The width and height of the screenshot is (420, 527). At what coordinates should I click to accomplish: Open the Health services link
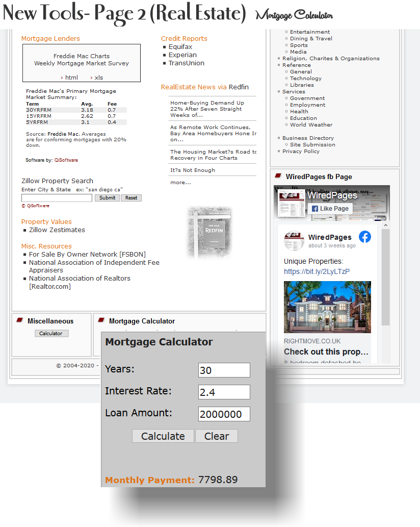299,112
